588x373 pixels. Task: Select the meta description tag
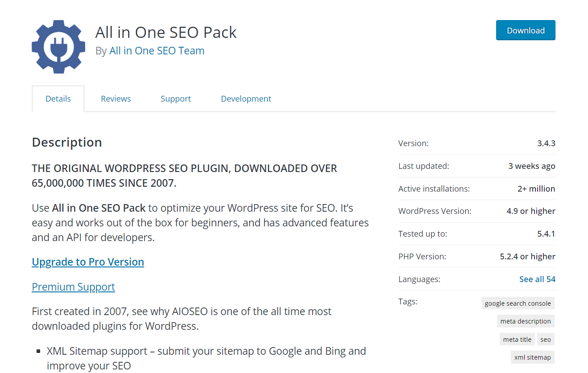click(526, 321)
